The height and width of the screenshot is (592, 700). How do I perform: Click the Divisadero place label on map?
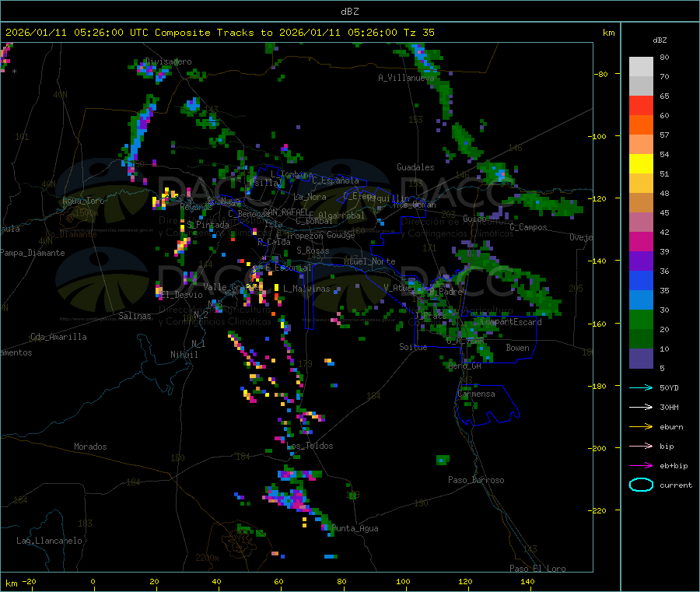tap(167, 61)
